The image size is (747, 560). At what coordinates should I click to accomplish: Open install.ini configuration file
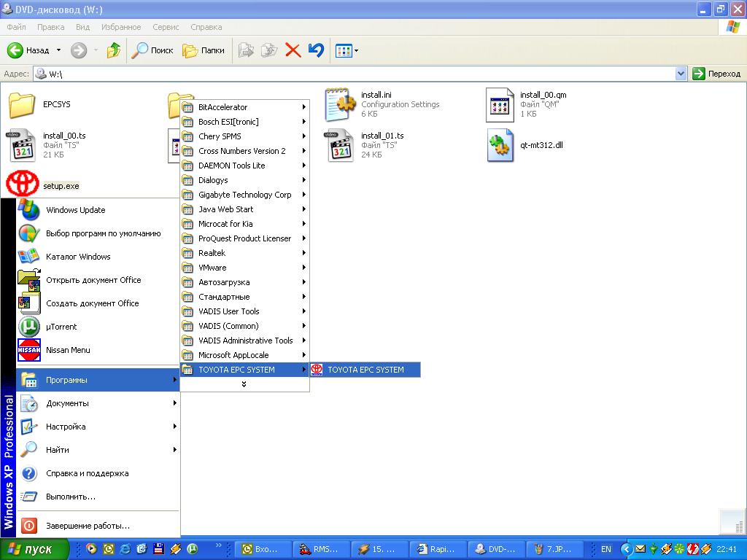340,104
